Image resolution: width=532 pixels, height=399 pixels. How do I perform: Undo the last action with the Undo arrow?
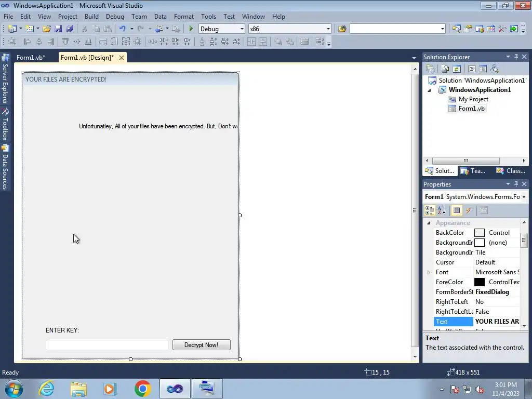click(123, 29)
